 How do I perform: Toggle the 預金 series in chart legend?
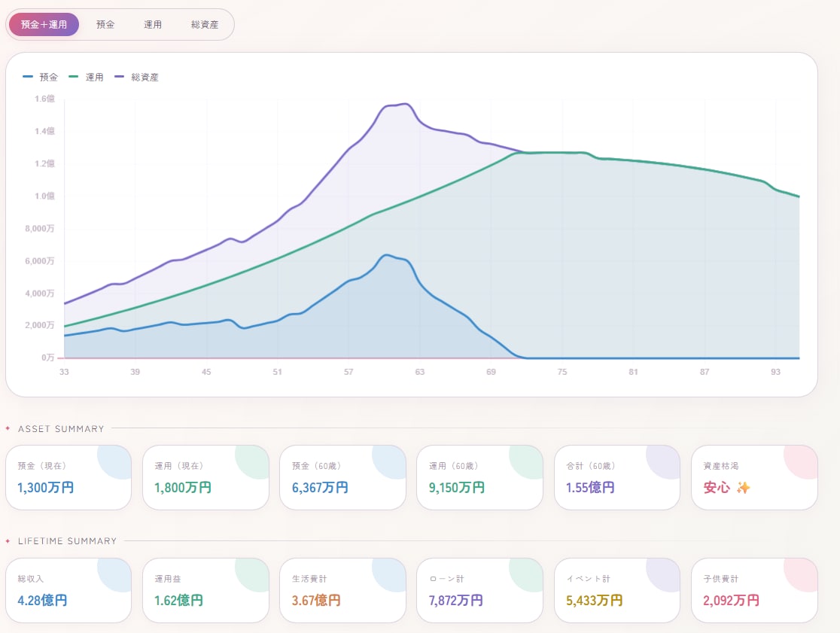[x=41, y=77]
